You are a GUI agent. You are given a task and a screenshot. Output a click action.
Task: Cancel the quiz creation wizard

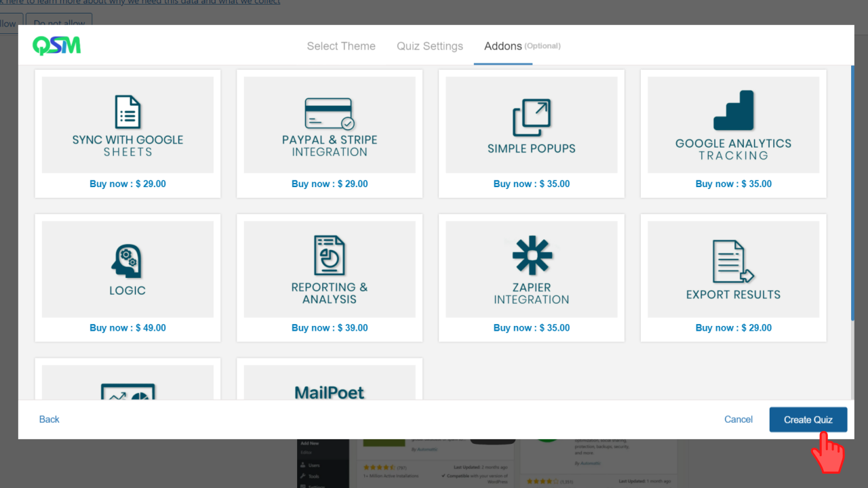pyautogui.click(x=738, y=420)
